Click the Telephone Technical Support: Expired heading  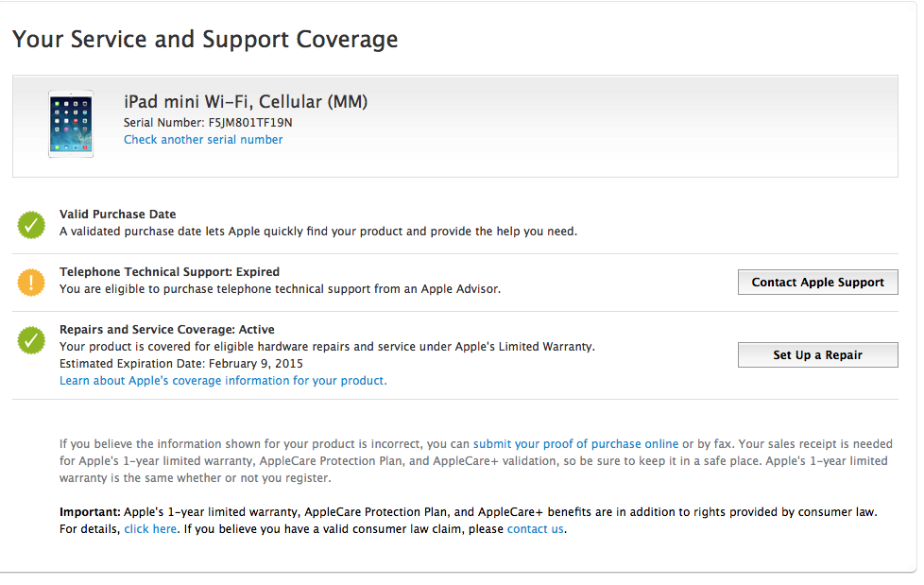coord(169,272)
